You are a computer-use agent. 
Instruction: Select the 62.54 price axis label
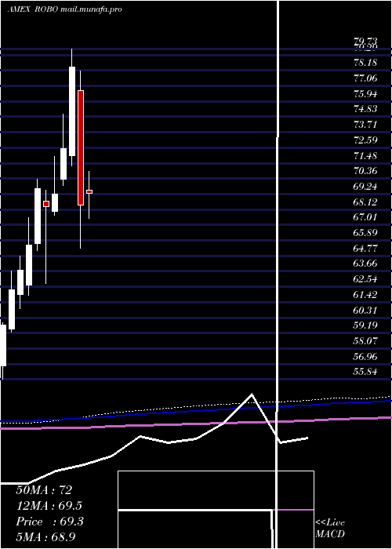pos(365,279)
